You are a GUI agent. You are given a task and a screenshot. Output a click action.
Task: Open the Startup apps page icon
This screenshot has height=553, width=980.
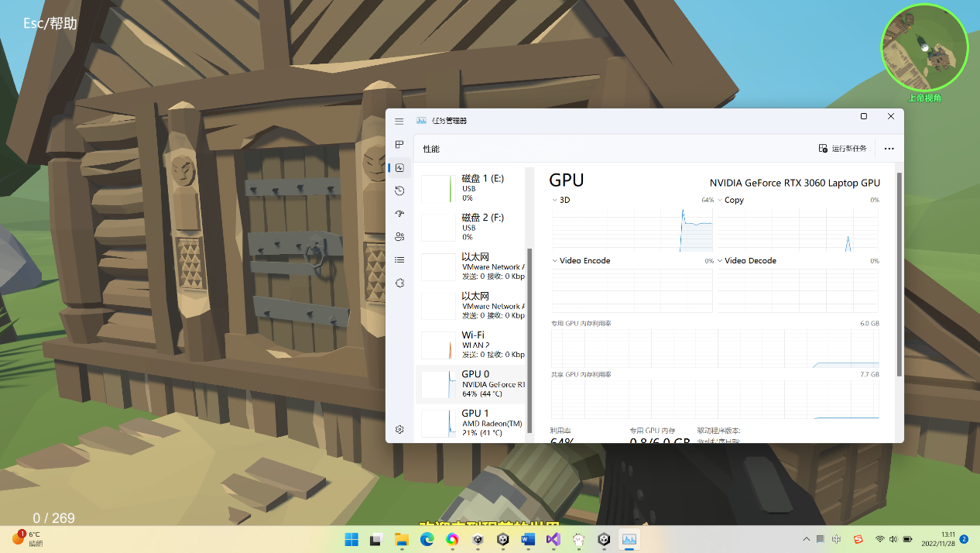(x=399, y=214)
